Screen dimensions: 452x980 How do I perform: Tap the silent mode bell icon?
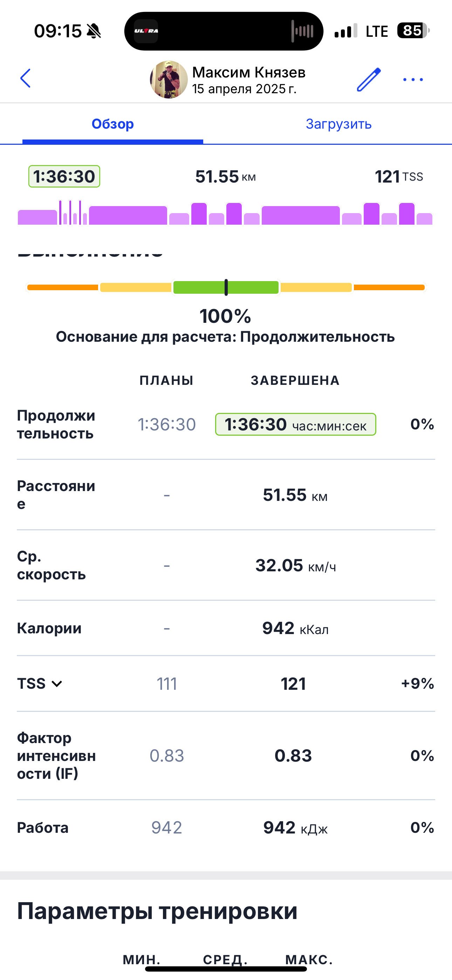(94, 31)
